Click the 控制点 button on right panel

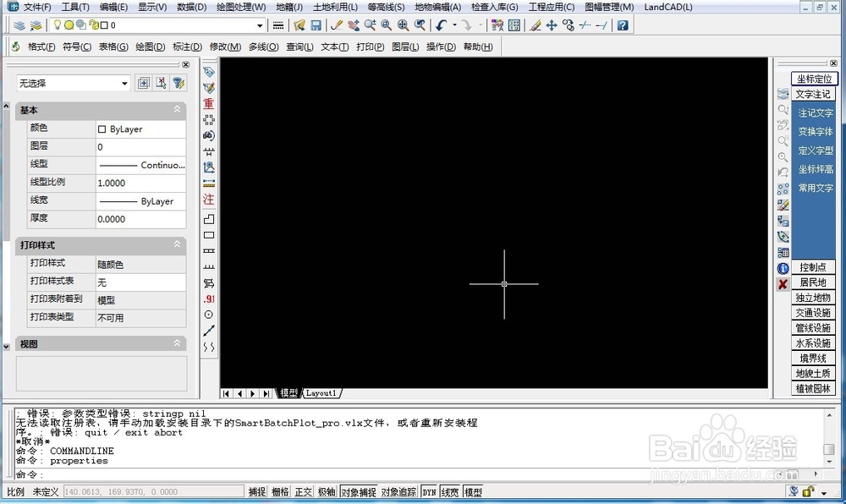pyautogui.click(x=813, y=267)
